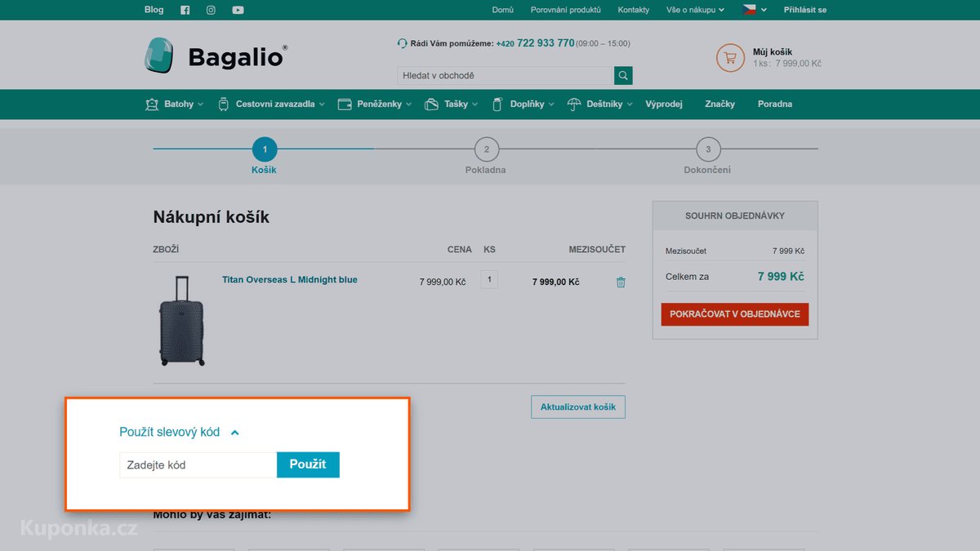This screenshot has height=551, width=980.
Task: Click the backpack icon beside Batohy
Action: click(152, 104)
